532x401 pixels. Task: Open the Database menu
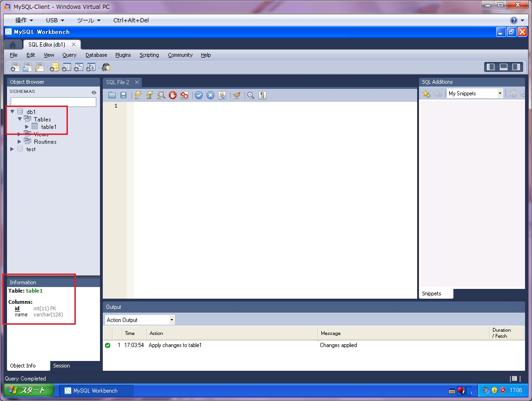96,55
